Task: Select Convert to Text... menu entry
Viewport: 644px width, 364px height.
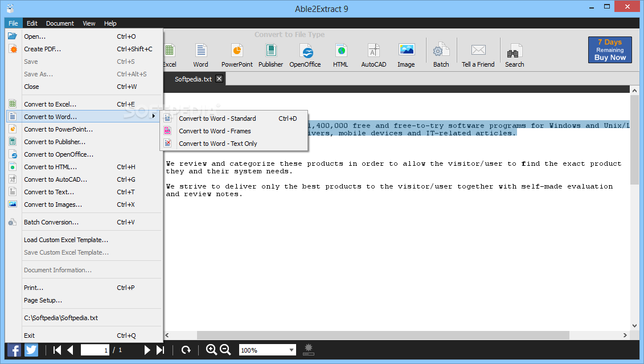Action: (x=84, y=193)
